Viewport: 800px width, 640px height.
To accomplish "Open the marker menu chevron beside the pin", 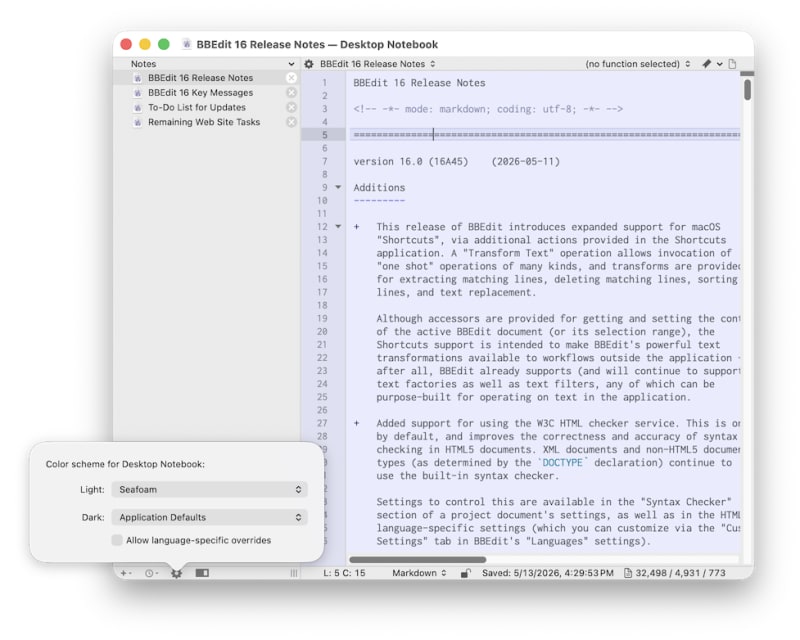I will (x=719, y=64).
